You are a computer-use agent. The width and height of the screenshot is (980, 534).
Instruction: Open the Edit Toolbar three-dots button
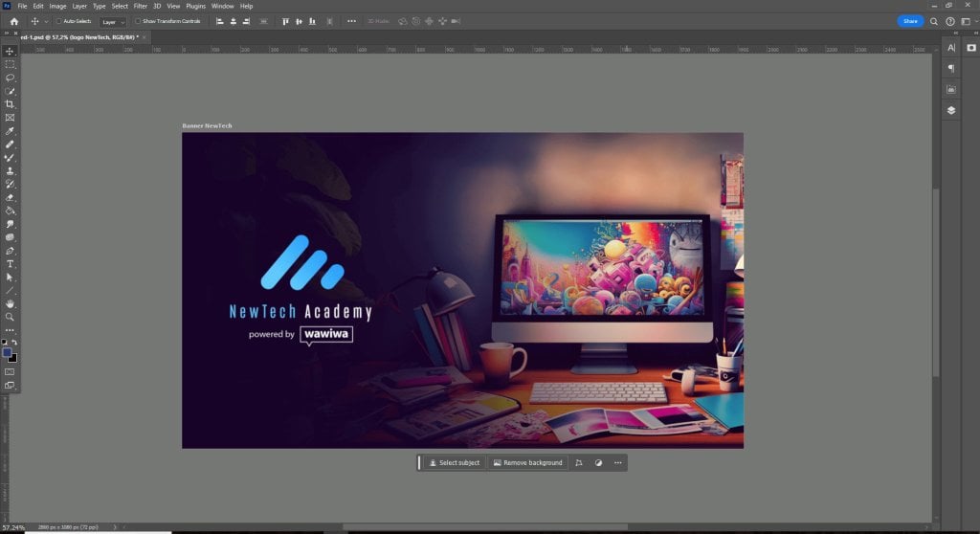click(10, 330)
